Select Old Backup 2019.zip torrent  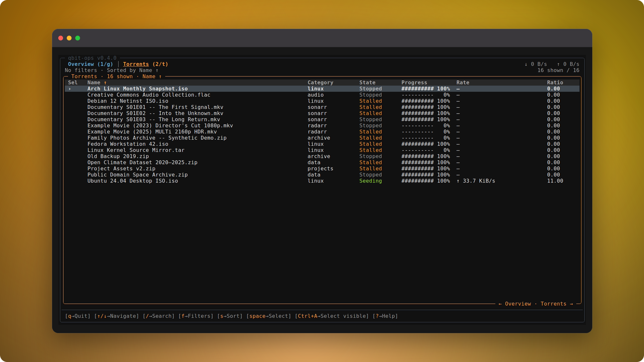click(322, 156)
